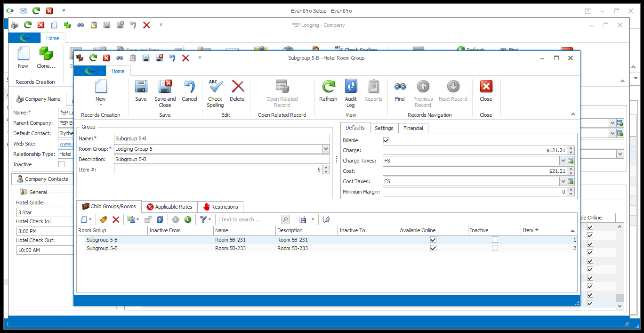644x333 pixels.
Task: Click print preview icon at grid toolbar end
Action: [x=326, y=219]
